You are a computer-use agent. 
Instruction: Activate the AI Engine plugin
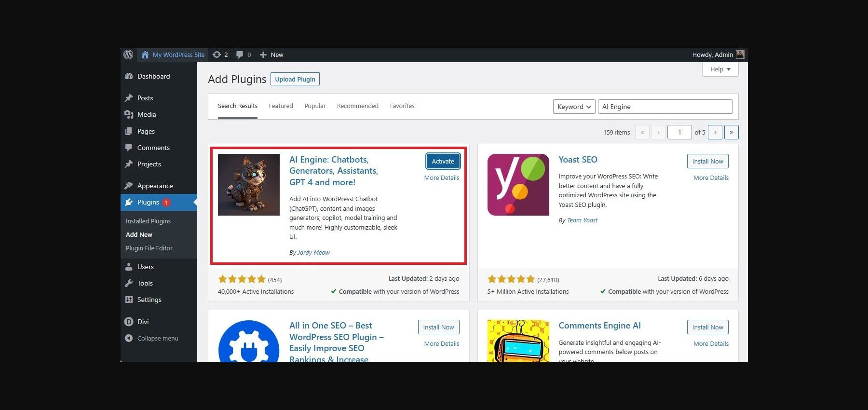pyautogui.click(x=443, y=161)
